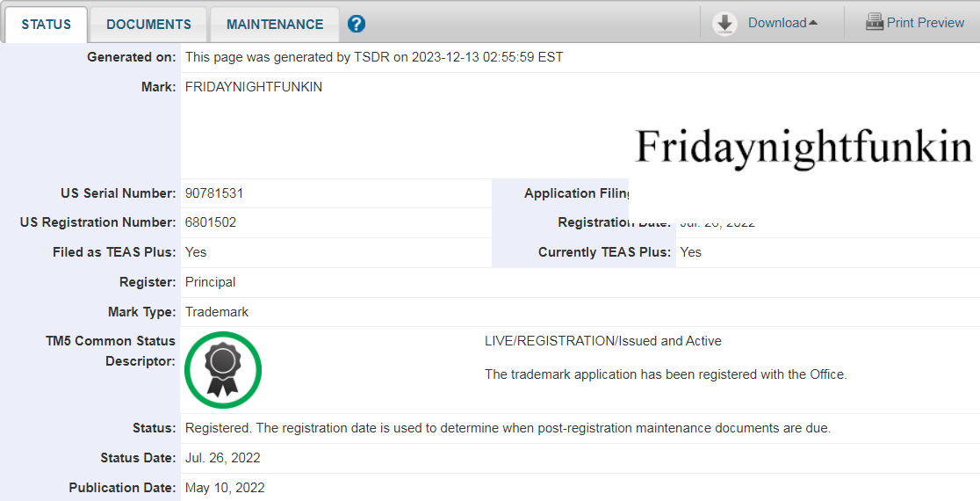
Task: Click the Download arrow icon
Action: [x=725, y=24]
